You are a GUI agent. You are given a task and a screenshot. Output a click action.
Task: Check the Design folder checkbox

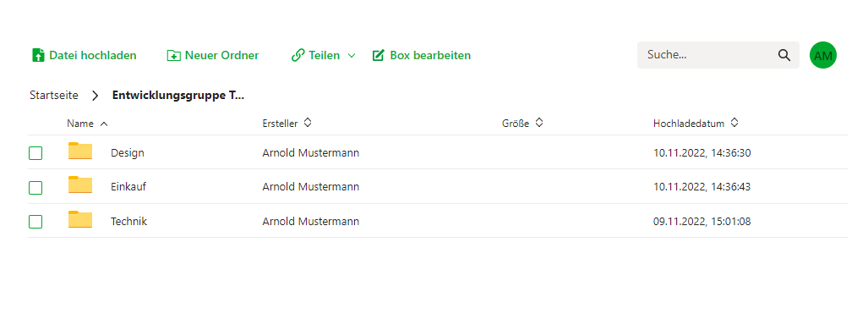[x=35, y=153]
